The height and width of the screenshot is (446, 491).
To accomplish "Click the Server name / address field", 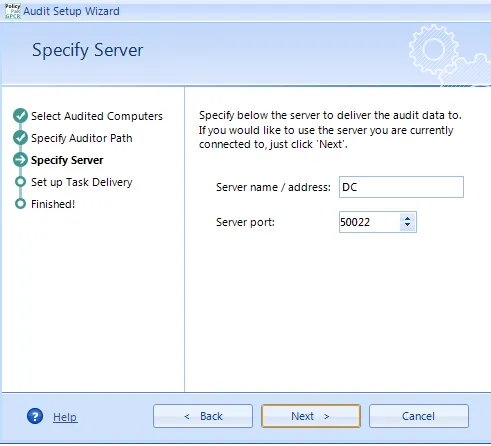I will click(401, 187).
